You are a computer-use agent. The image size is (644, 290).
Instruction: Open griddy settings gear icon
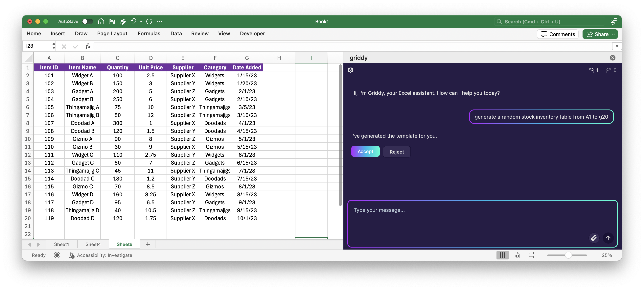[351, 70]
